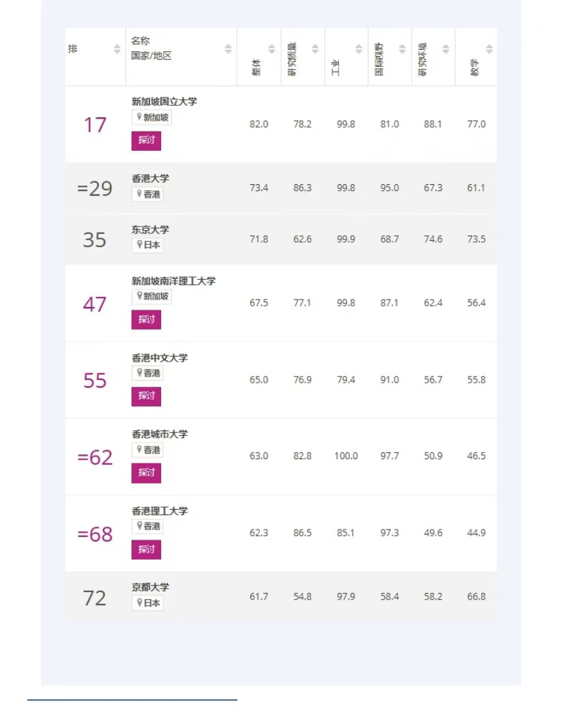
Task: Click 日本 location tag under 东京大学
Action: [147, 245]
